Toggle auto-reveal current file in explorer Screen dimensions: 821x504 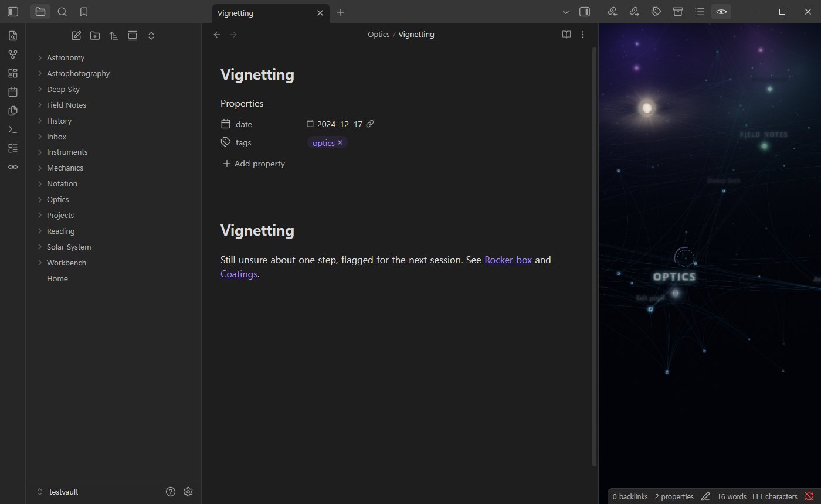pyautogui.click(x=133, y=36)
